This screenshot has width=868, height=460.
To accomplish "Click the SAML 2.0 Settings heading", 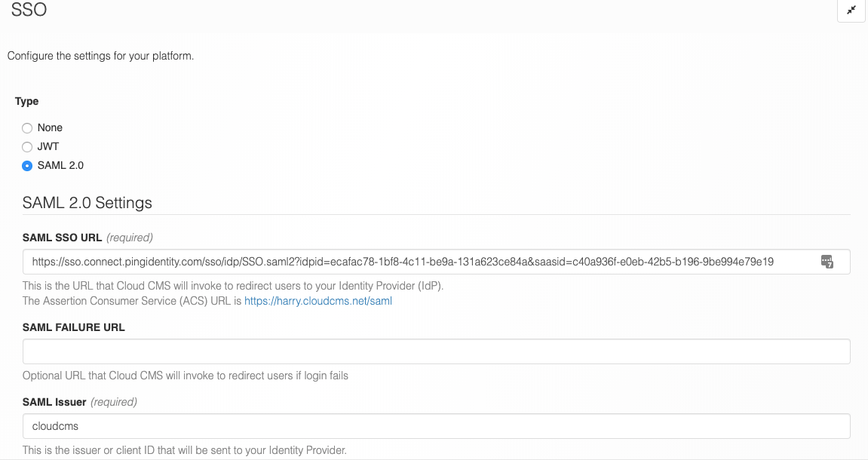I will click(x=87, y=203).
